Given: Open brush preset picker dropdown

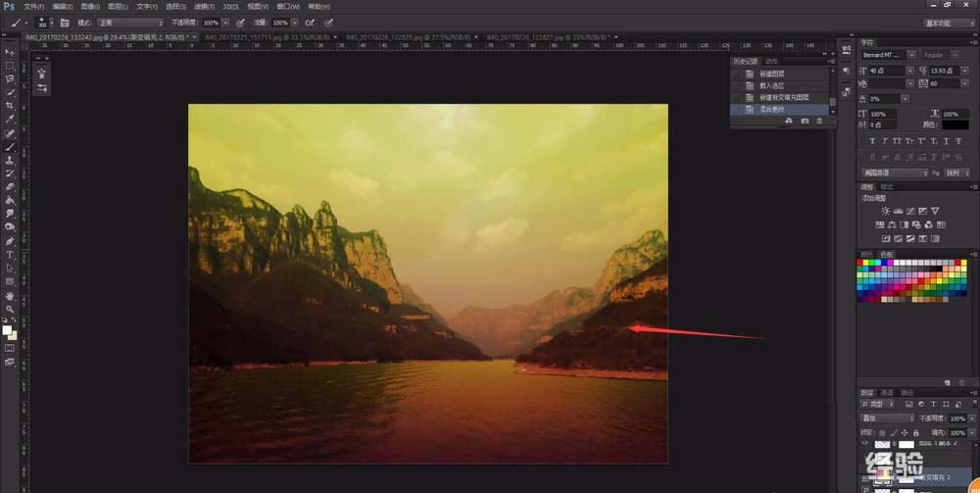Looking at the screenshot, I should [x=51, y=23].
